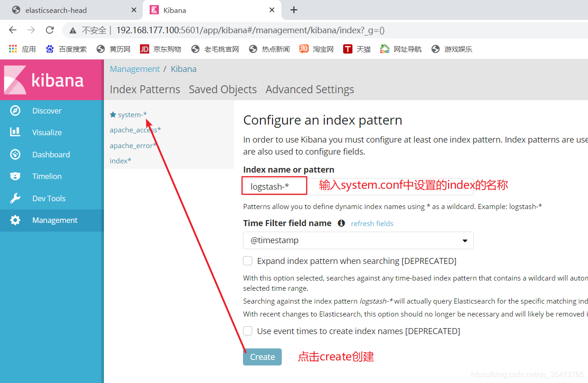Image resolution: width=588 pixels, height=383 pixels.
Task: Click the browser back arrow
Action: 12,30
